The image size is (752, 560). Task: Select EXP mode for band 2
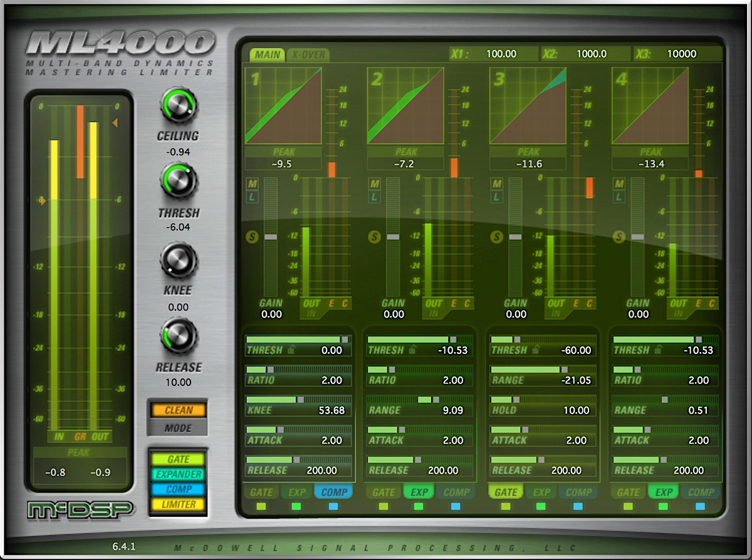pyautogui.click(x=419, y=492)
